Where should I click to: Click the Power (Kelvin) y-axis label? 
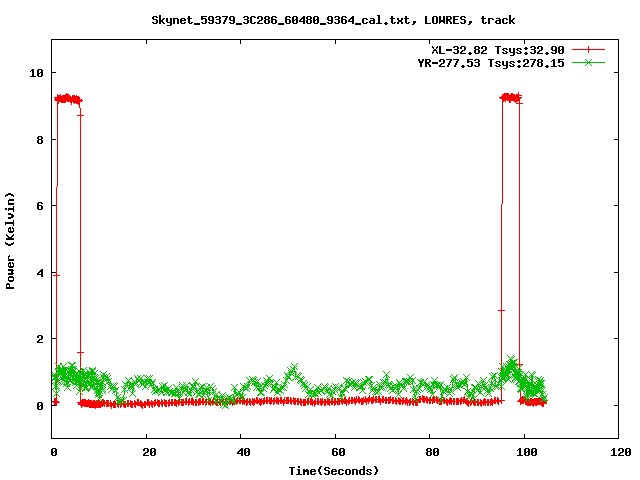click(x=10, y=241)
